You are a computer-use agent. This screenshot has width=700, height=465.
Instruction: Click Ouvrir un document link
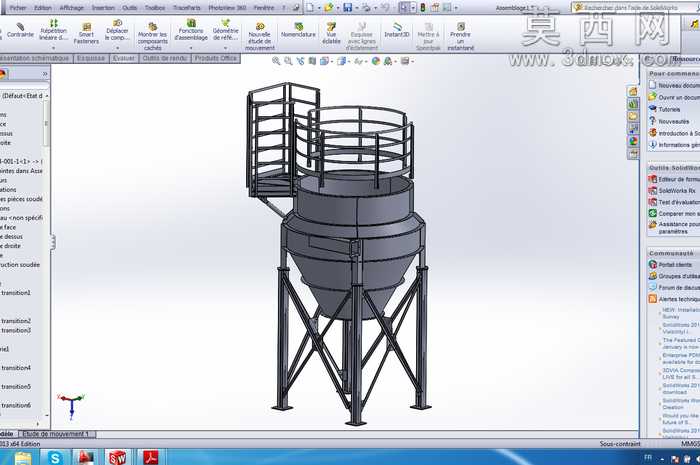(675, 97)
